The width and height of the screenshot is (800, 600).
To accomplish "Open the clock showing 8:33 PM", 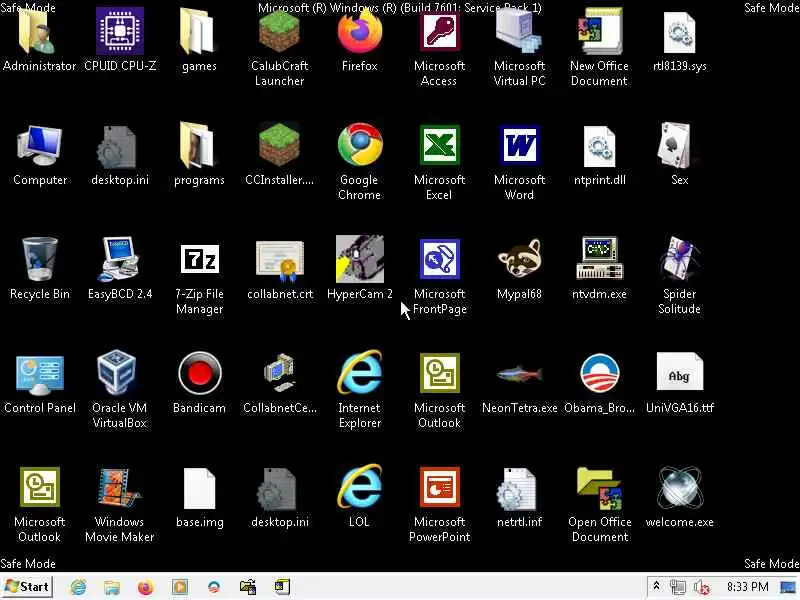I will pyautogui.click(x=747, y=587).
